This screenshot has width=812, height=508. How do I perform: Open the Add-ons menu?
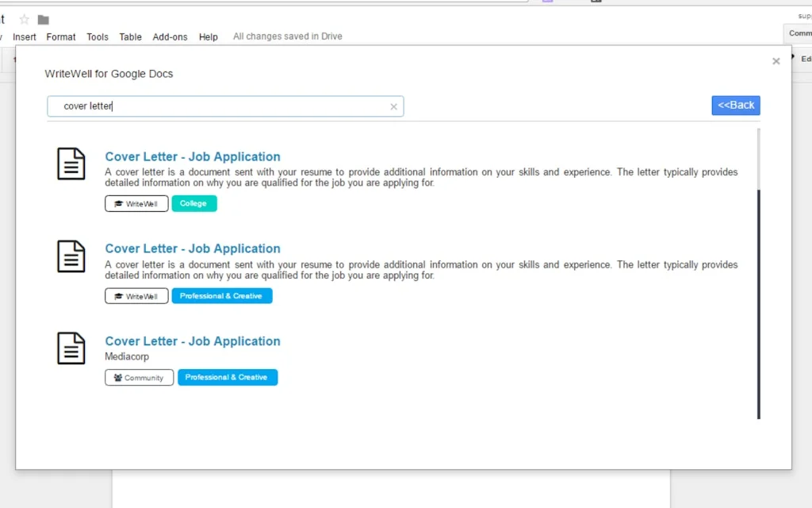170,37
